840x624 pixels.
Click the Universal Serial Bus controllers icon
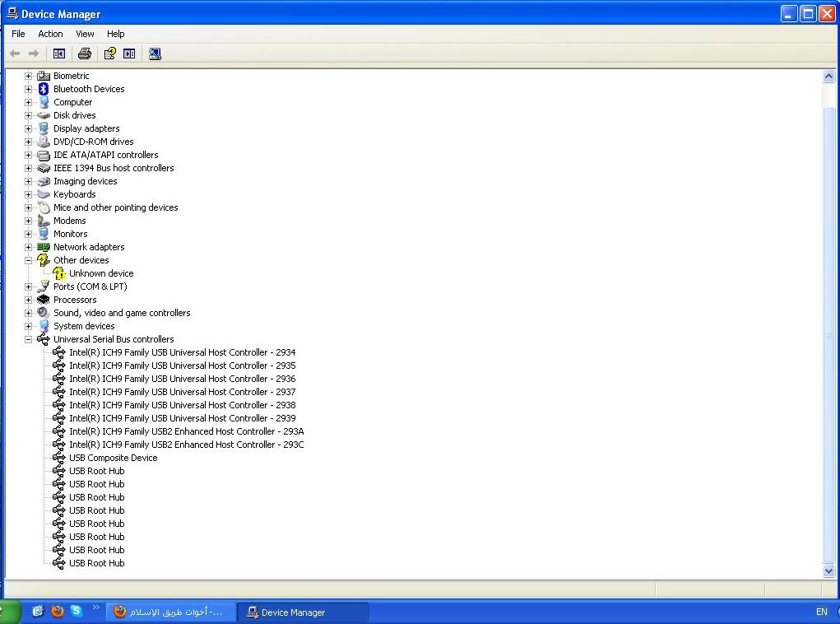[x=44, y=339]
